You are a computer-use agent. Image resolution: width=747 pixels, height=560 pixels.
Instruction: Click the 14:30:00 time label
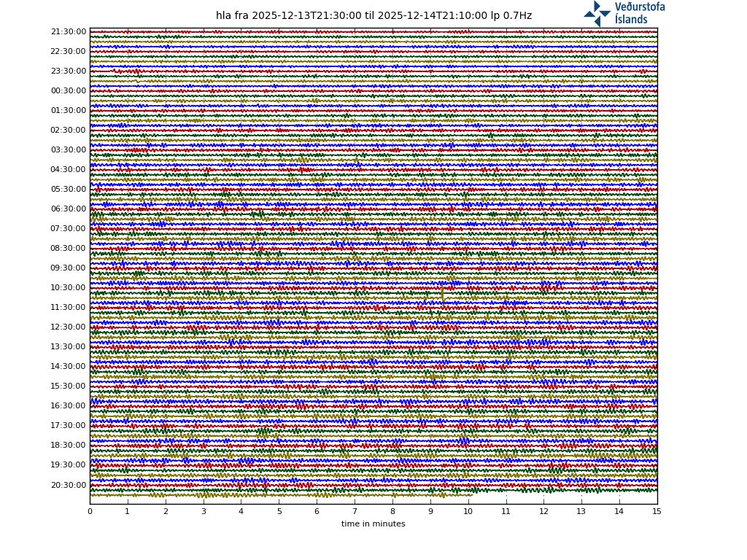69,367
